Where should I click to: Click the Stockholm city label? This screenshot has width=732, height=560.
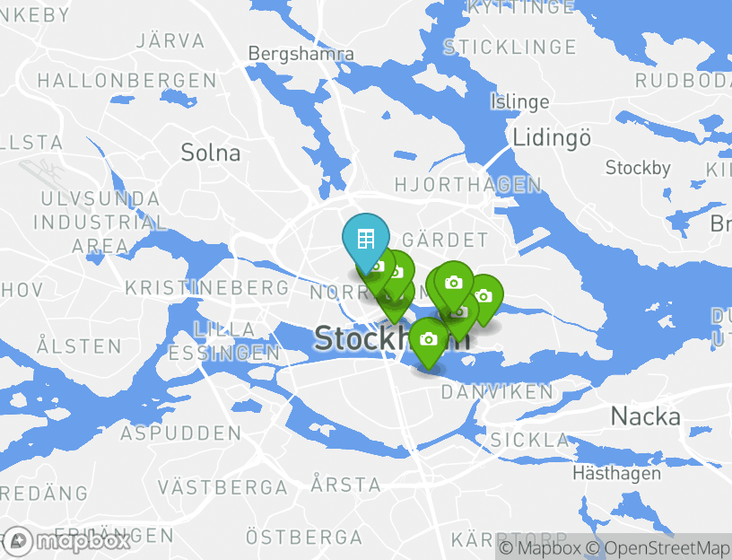(x=359, y=338)
